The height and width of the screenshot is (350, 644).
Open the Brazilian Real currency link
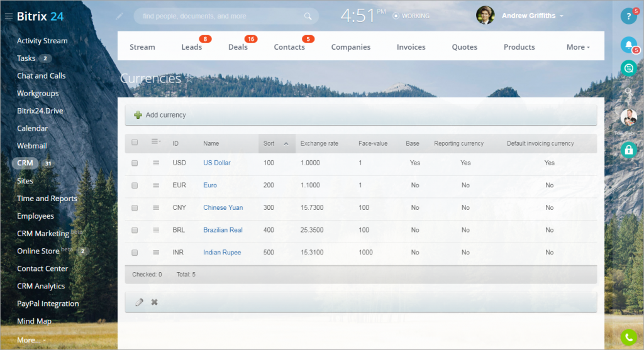[223, 230]
